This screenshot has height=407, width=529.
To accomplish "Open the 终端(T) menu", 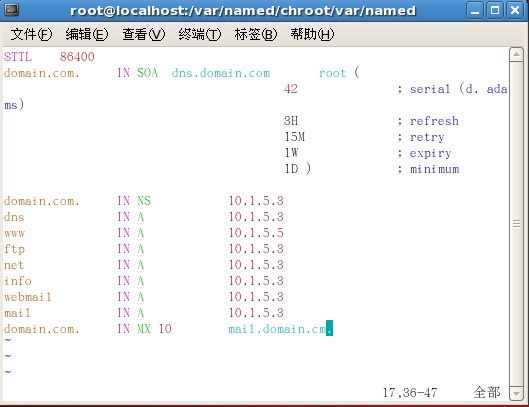I will [x=200, y=34].
